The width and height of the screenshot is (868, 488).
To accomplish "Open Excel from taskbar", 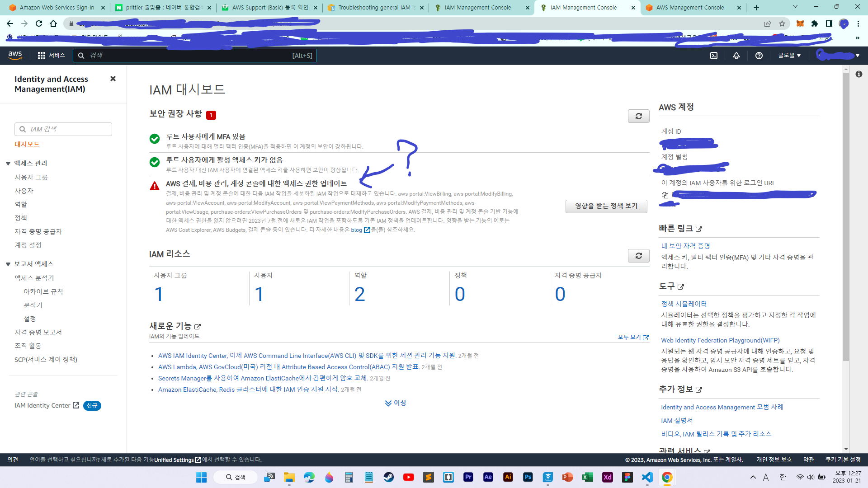I will coord(588,477).
